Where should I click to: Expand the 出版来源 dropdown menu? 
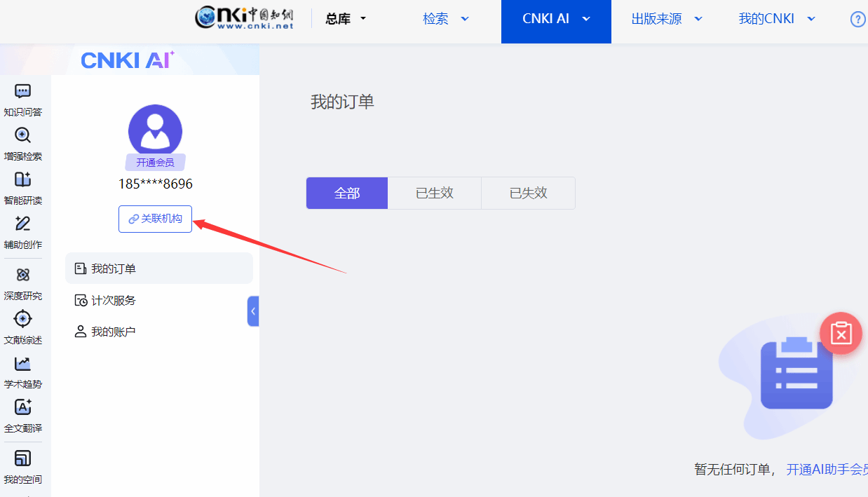coord(666,20)
